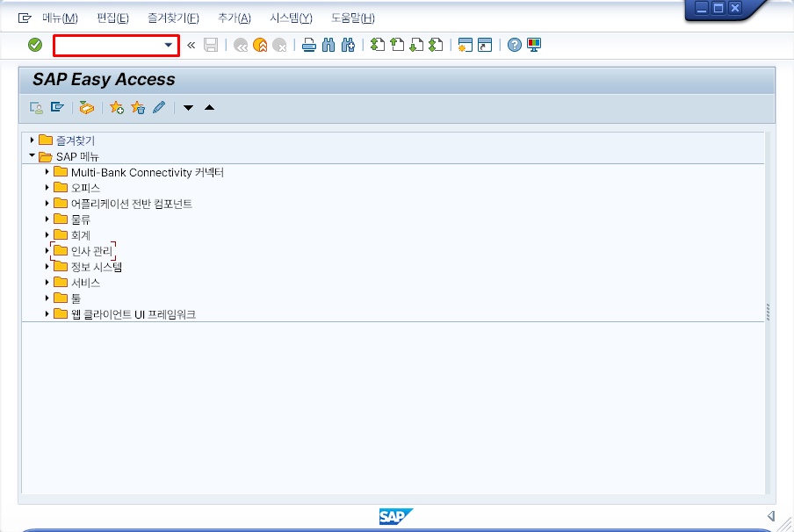Select the '즐겨찾기' folder label

(x=75, y=140)
